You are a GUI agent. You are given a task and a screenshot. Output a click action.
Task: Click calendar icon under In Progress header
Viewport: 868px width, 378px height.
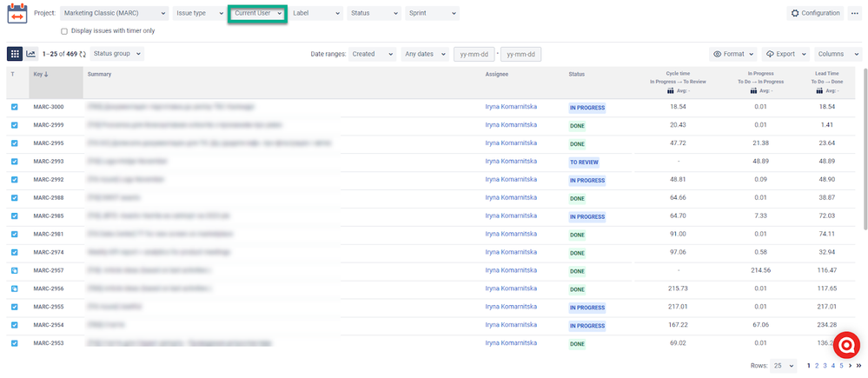tap(753, 90)
